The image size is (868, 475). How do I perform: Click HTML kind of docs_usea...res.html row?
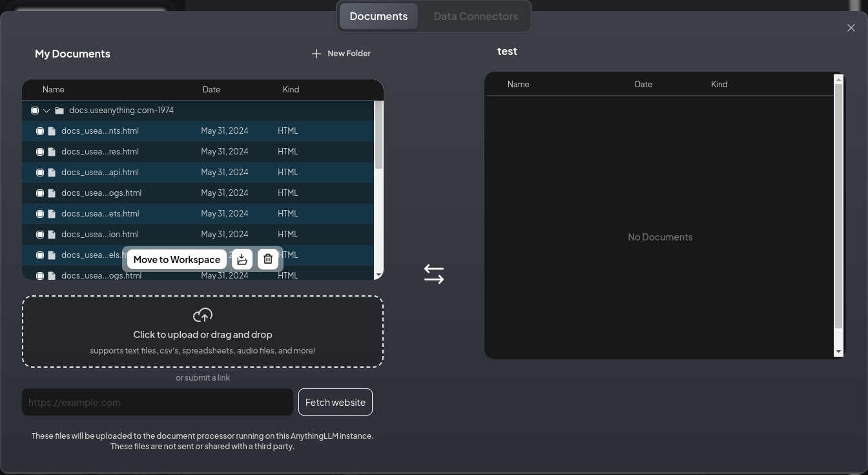[288, 152]
